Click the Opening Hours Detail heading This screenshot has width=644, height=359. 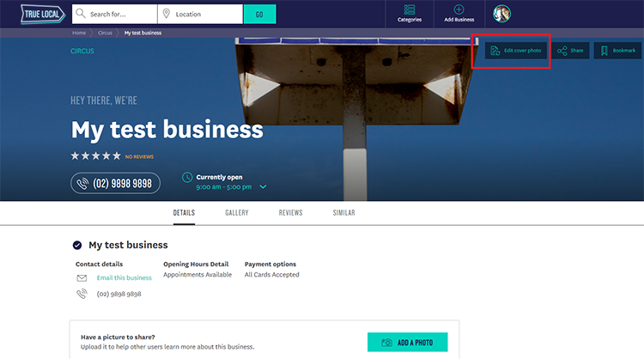pyautogui.click(x=196, y=265)
